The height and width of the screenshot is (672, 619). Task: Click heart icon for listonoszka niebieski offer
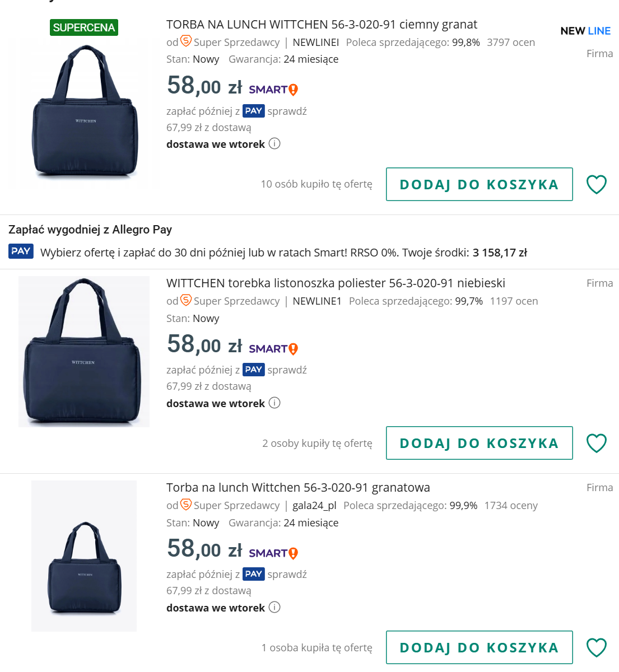tap(596, 443)
